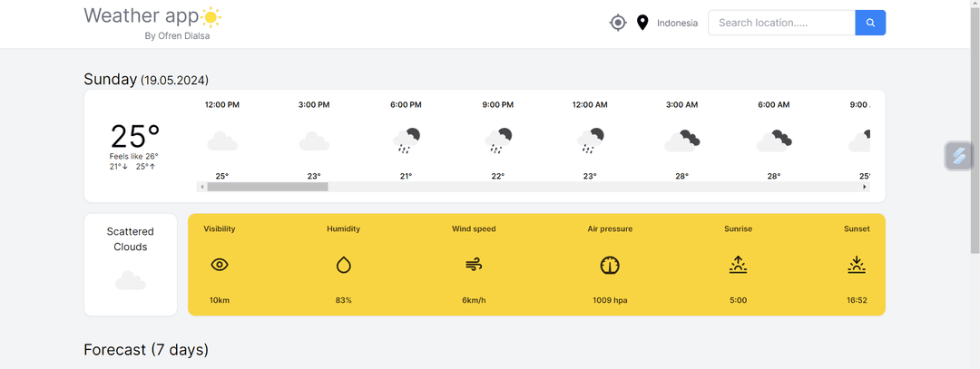Screen dimensions: 980x369
Task: Click the 3:00 AM cloudy night icon
Action: click(x=681, y=141)
